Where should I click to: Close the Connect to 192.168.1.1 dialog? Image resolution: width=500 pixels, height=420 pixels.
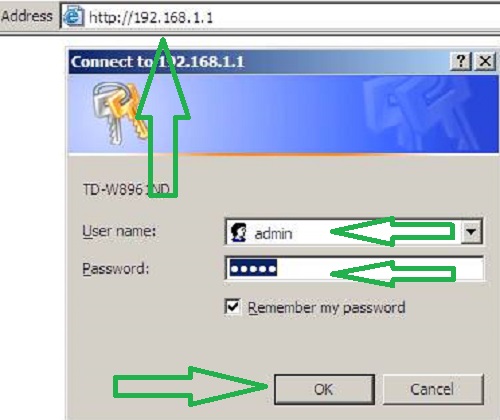pos(485,61)
